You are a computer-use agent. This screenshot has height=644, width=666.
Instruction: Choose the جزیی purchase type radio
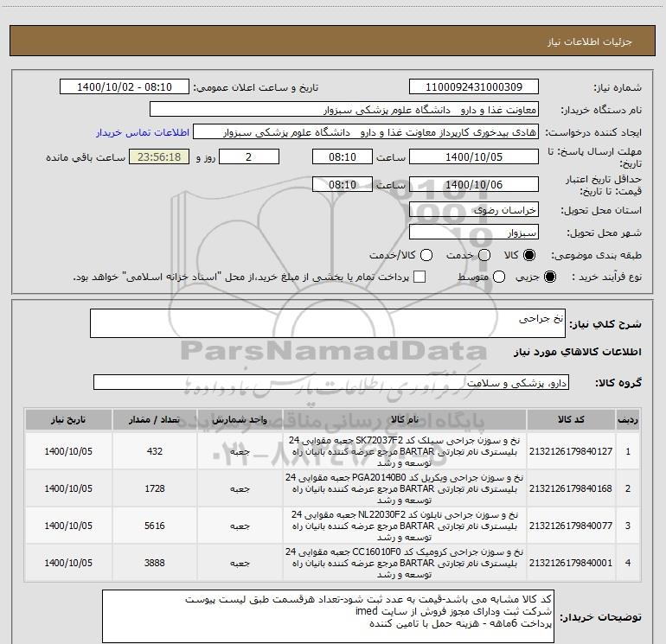(x=550, y=277)
